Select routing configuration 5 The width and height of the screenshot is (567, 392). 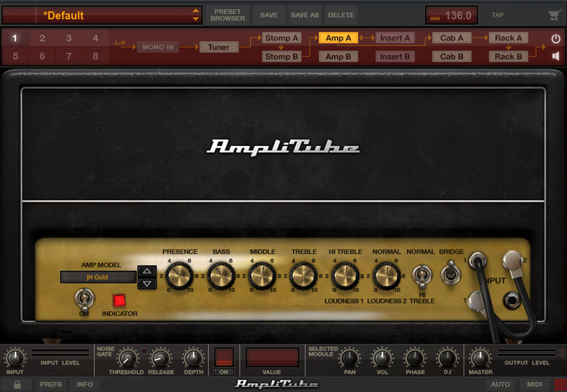pyautogui.click(x=15, y=56)
